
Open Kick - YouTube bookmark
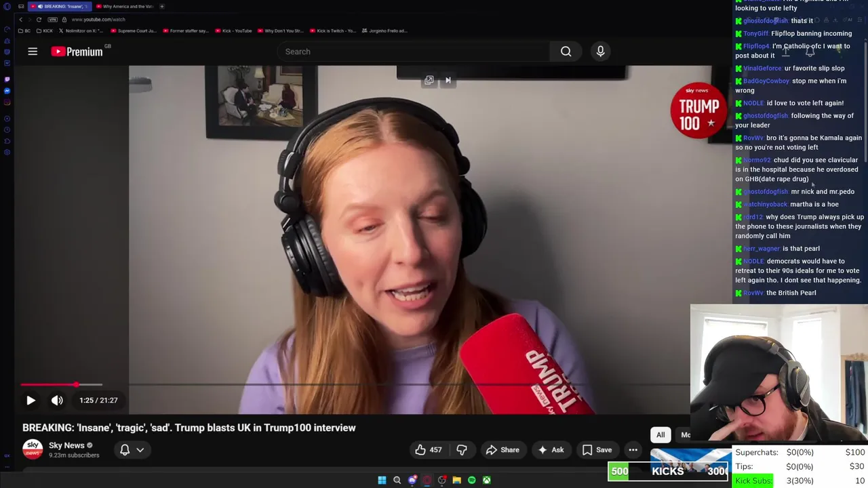(x=234, y=31)
